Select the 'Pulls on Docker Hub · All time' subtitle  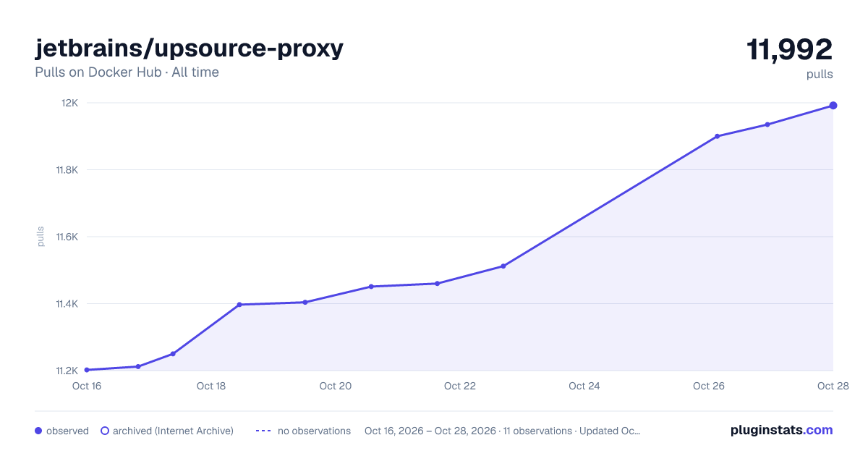127,72
